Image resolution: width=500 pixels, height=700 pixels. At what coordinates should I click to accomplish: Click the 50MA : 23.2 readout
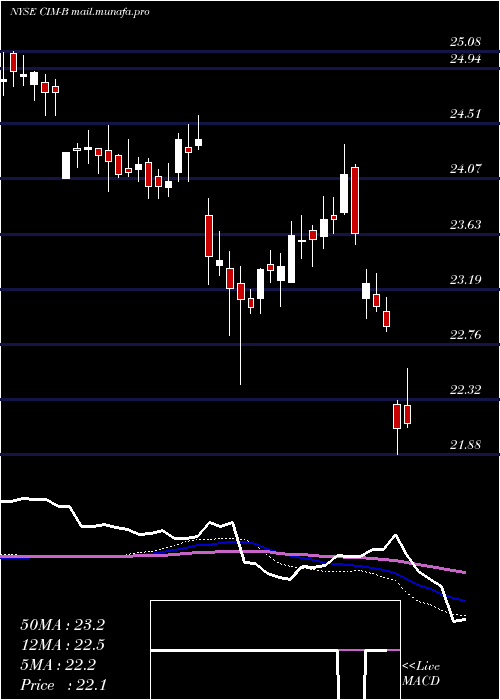click(x=62, y=625)
